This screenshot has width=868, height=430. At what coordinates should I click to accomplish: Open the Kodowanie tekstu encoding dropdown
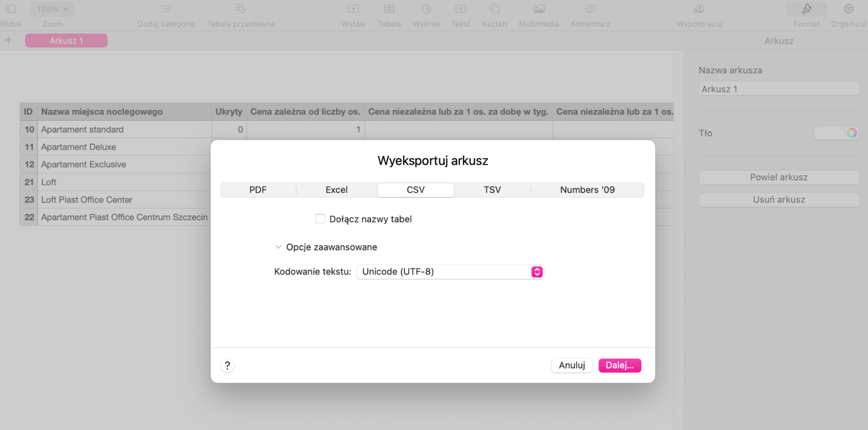450,272
